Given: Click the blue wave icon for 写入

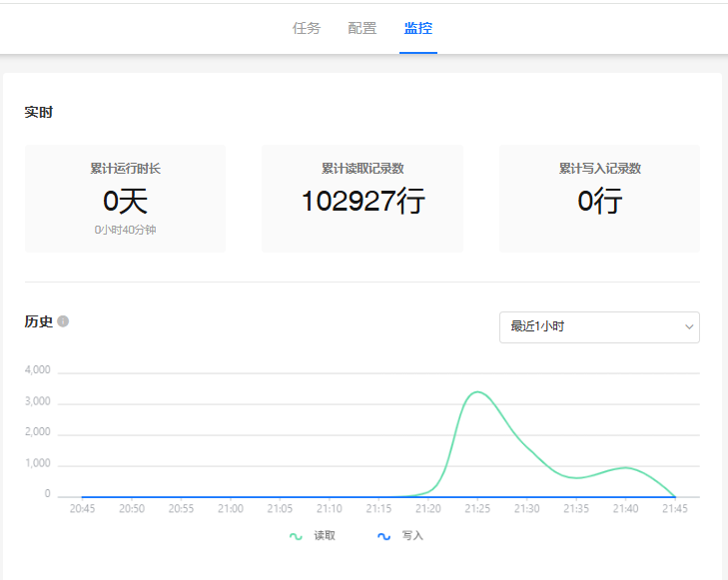Looking at the screenshot, I should click(383, 536).
